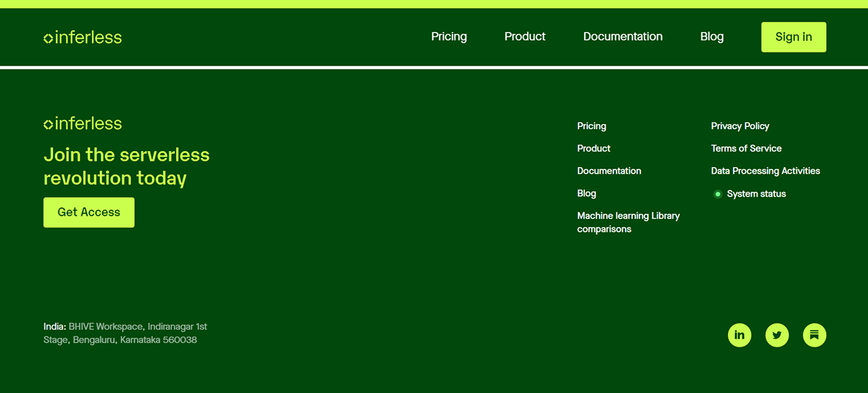This screenshot has height=393, width=868.
Task: Click the Inferless logo in the footer
Action: (82, 124)
